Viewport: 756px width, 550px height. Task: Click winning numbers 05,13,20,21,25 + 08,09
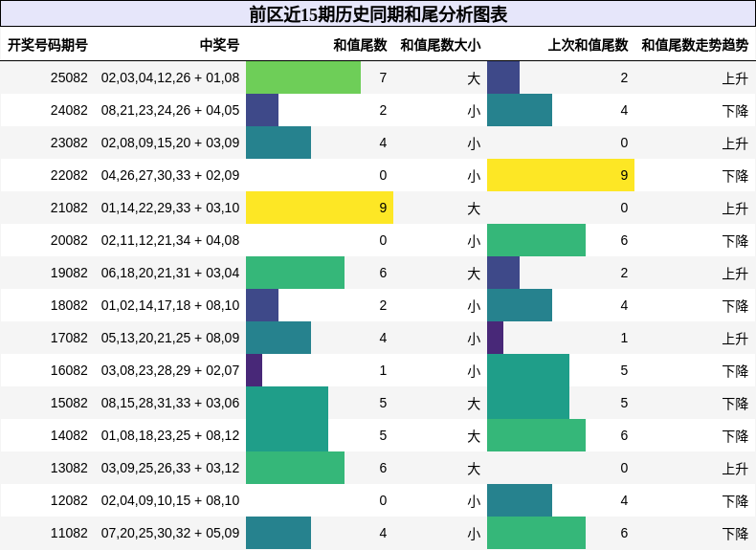[x=170, y=338]
